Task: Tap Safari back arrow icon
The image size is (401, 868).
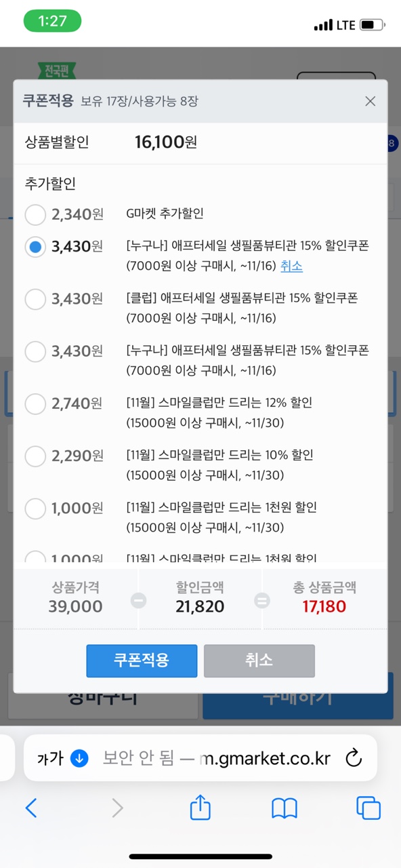Action: click(x=31, y=807)
